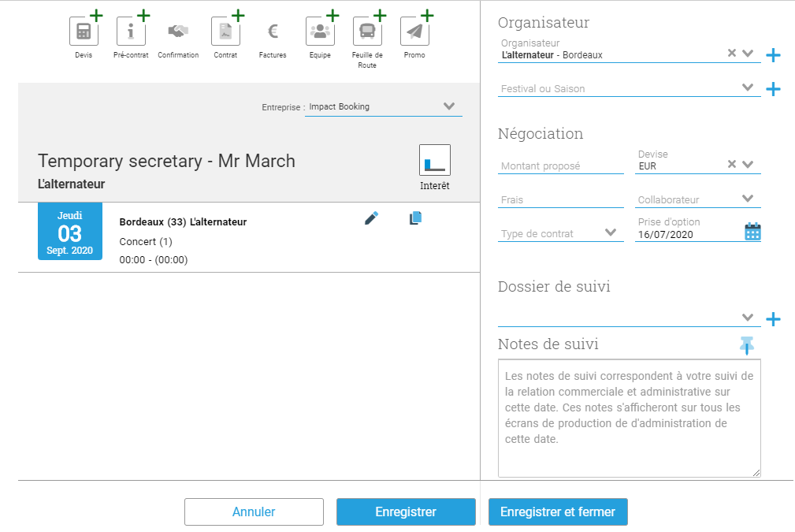The width and height of the screenshot is (795, 532).
Task: Open the Prise d'option calendar picker
Action: (x=752, y=232)
